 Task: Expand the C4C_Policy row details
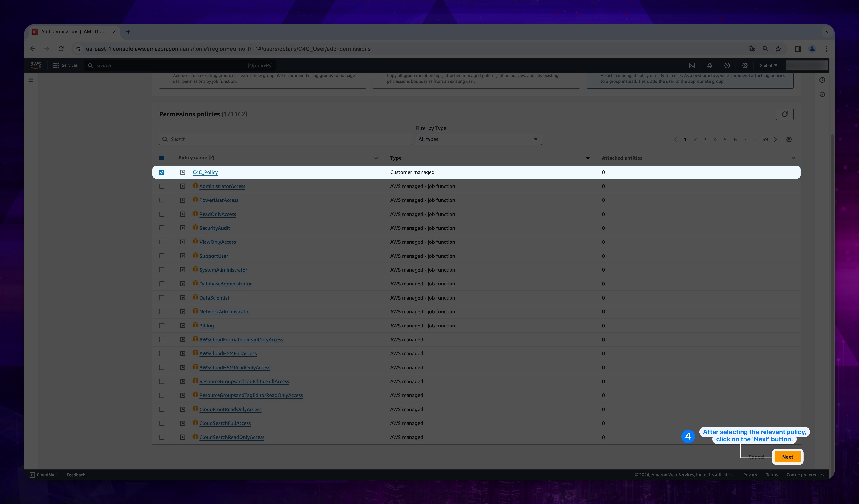pos(183,172)
